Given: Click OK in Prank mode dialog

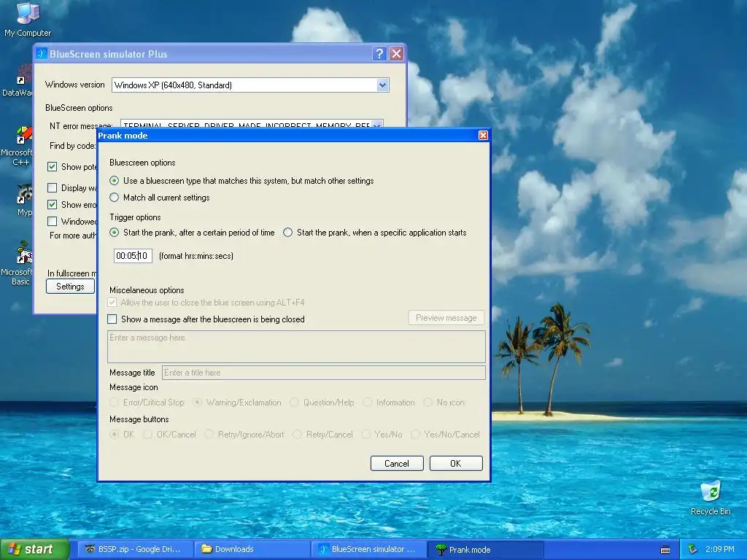Looking at the screenshot, I should [x=456, y=463].
